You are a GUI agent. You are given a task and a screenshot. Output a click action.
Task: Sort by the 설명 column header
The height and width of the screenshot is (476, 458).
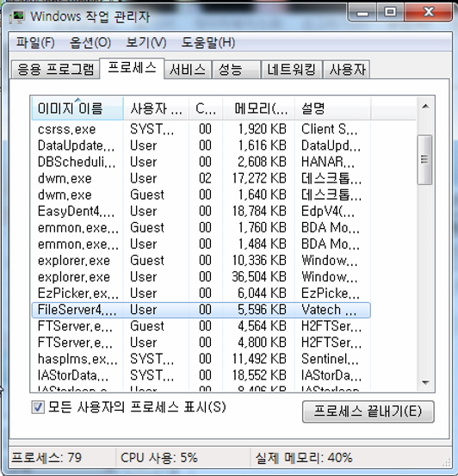332,108
